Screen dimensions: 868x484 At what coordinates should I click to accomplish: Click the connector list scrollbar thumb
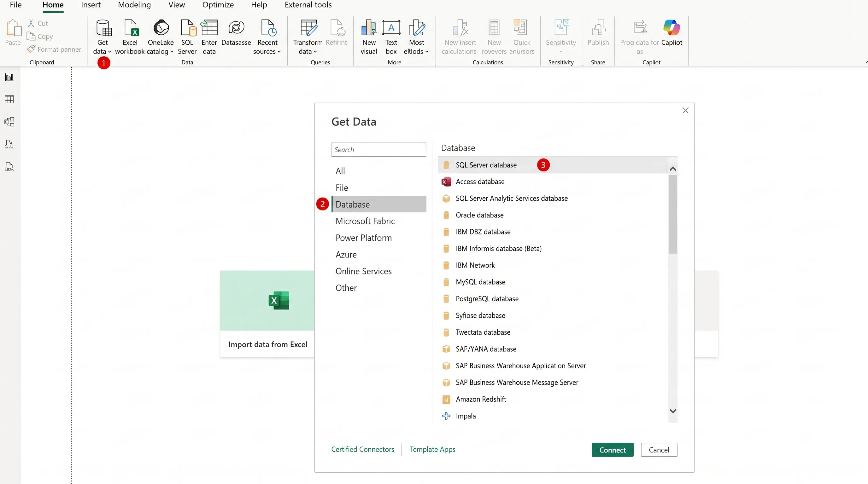(x=673, y=214)
